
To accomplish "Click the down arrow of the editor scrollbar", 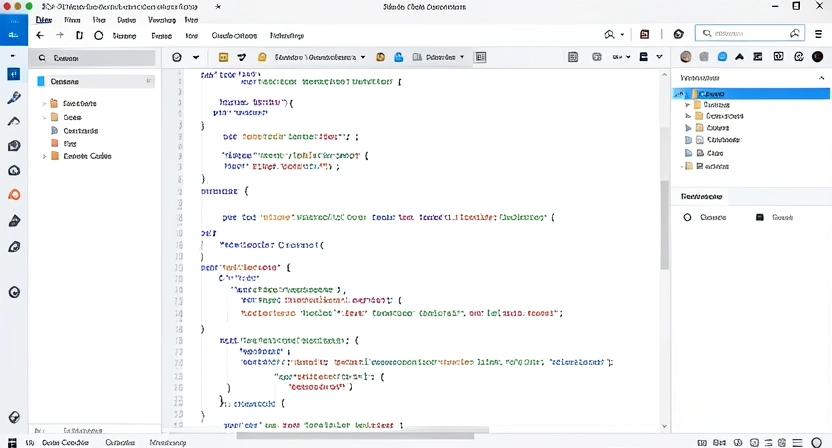I will point(664,426).
